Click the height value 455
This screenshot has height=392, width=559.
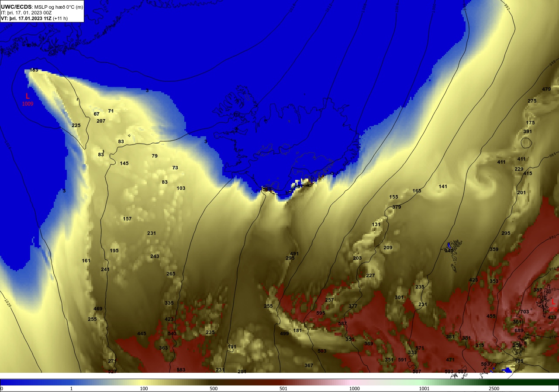tap(491, 316)
